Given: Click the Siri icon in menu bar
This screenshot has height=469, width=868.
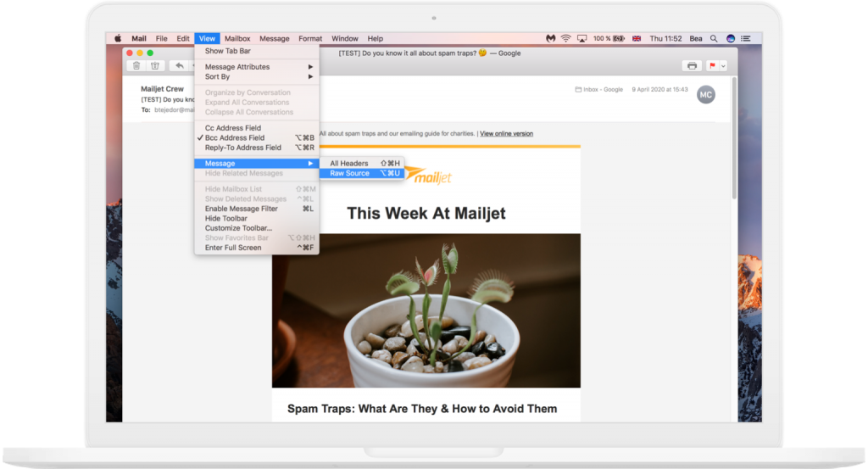Looking at the screenshot, I should pyautogui.click(x=731, y=39).
